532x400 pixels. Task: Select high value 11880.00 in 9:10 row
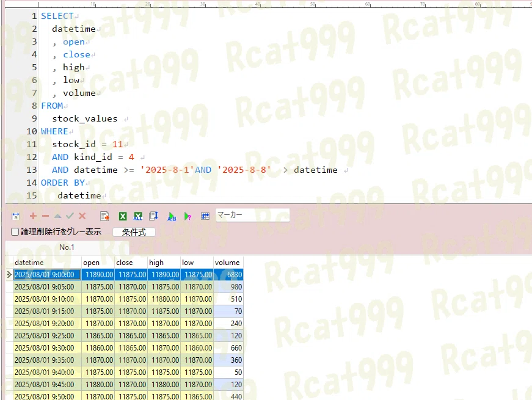pyautogui.click(x=164, y=299)
